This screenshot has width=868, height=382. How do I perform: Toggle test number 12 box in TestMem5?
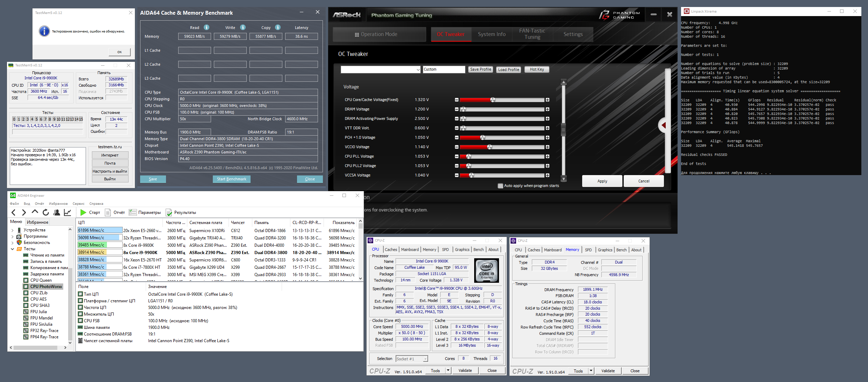(67, 119)
